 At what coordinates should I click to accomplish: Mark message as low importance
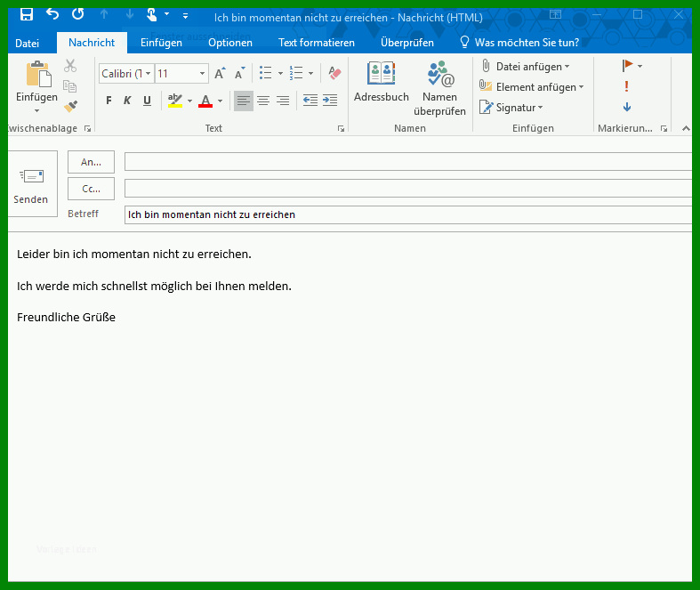[x=627, y=107]
